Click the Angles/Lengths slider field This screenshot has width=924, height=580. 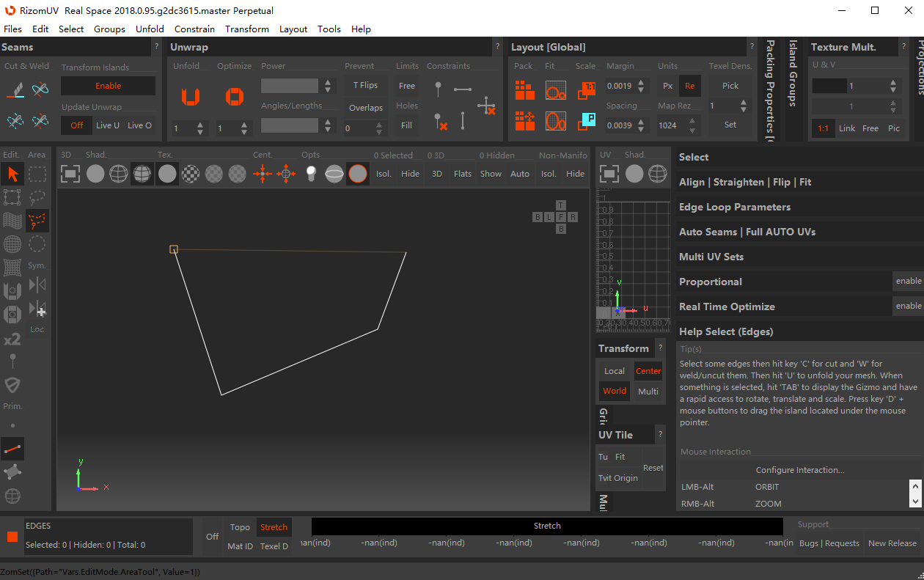[290, 125]
